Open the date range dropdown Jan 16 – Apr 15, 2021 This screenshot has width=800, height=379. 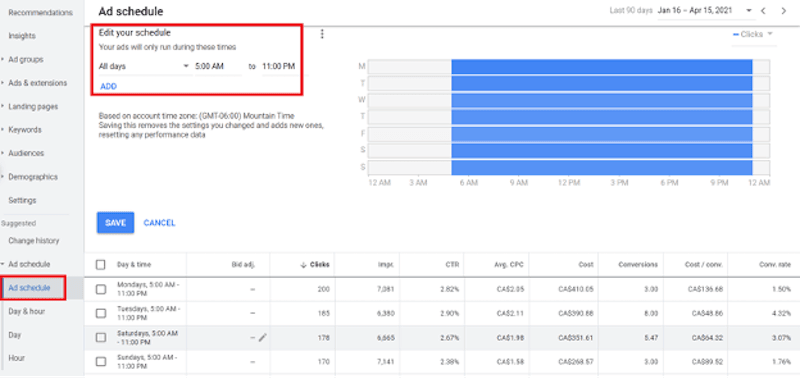click(x=705, y=11)
